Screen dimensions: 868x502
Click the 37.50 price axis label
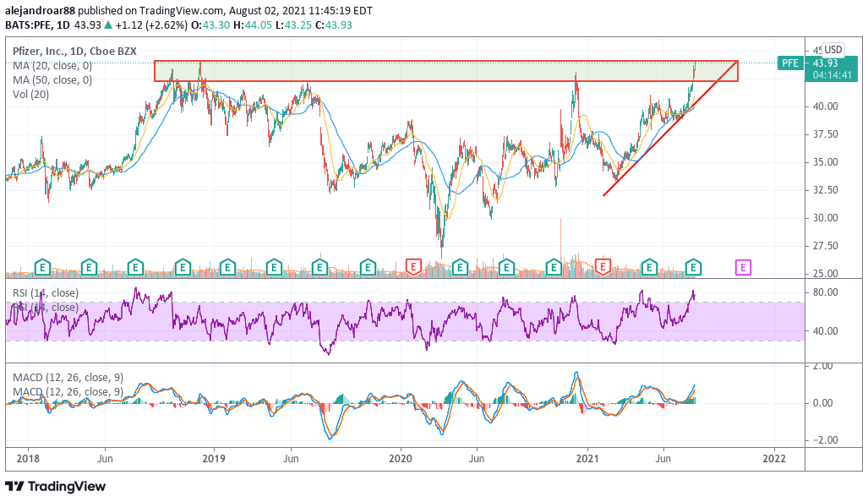click(x=826, y=134)
